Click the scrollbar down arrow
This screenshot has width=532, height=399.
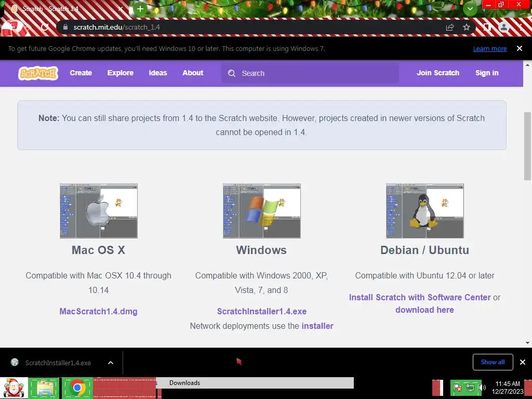coord(527,343)
